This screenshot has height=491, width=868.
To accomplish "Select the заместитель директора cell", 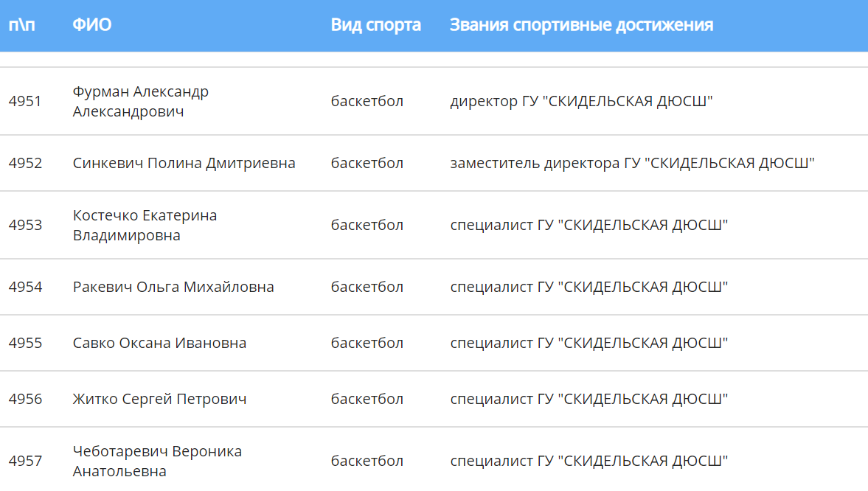I will click(x=632, y=163).
